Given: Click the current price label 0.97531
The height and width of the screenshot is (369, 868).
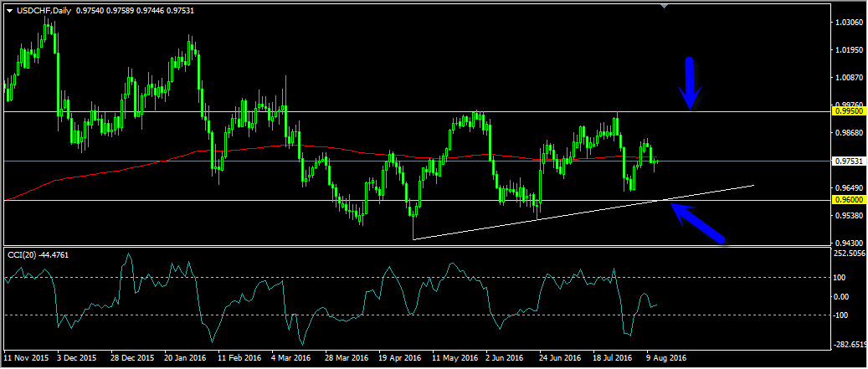Looking at the screenshot, I should [848, 161].
